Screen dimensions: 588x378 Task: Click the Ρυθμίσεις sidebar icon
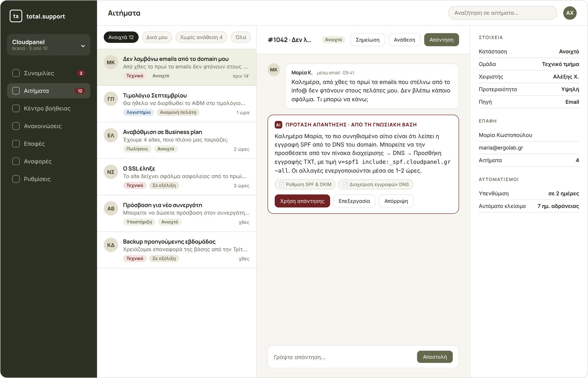pos(16,179)
